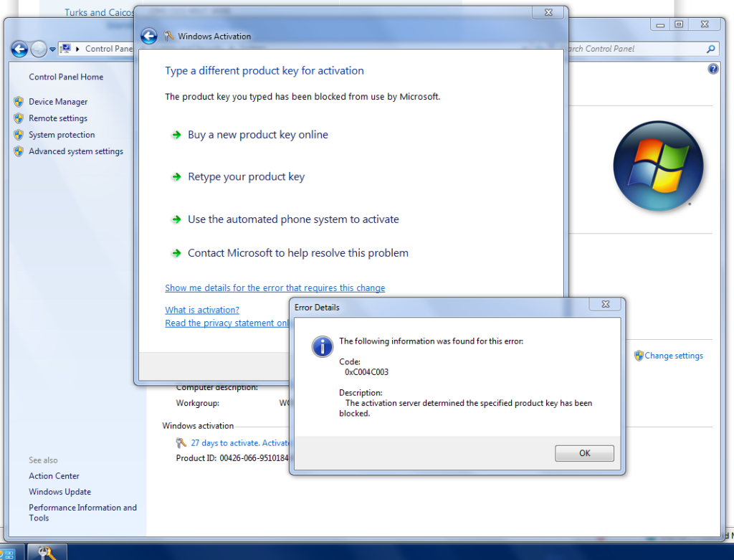Click the Turks and Caicos text behind windows

click(x=99, y=12)
